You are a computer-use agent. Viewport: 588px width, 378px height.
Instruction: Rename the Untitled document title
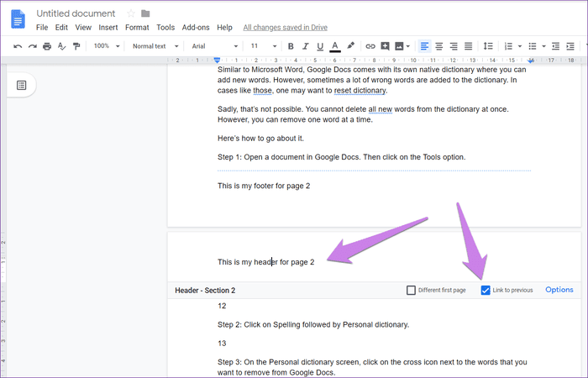(76, 13)
